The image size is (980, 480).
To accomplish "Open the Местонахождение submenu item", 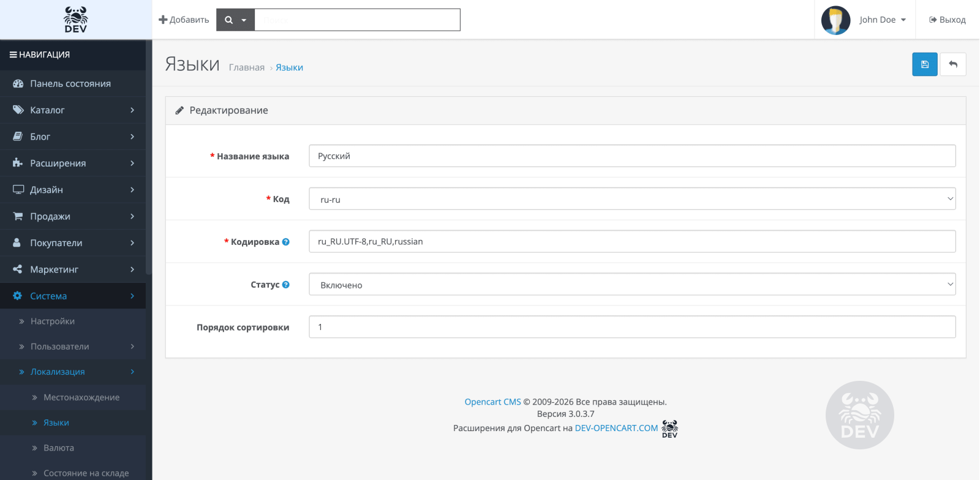I will click(73, 397).
